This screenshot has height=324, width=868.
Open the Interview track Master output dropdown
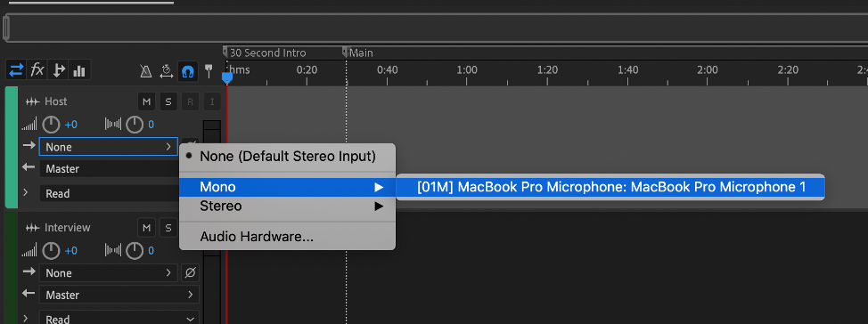[119, 295]
